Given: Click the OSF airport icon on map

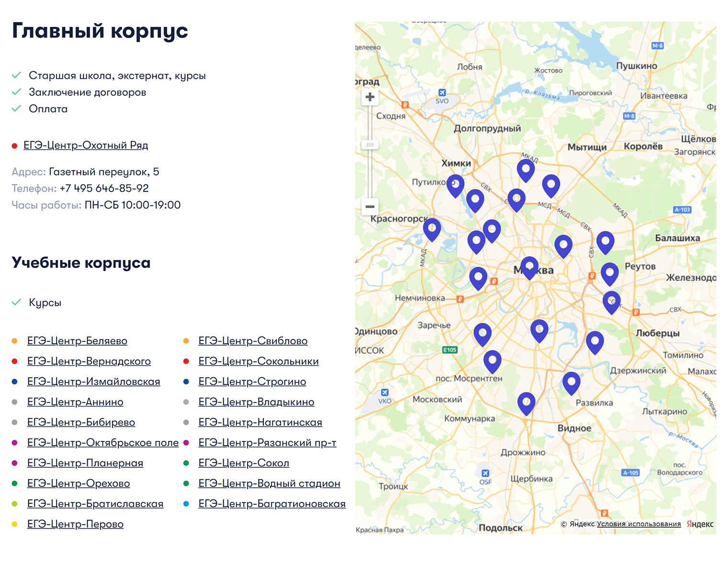Looking at the screenshot, I should point(485,473).
